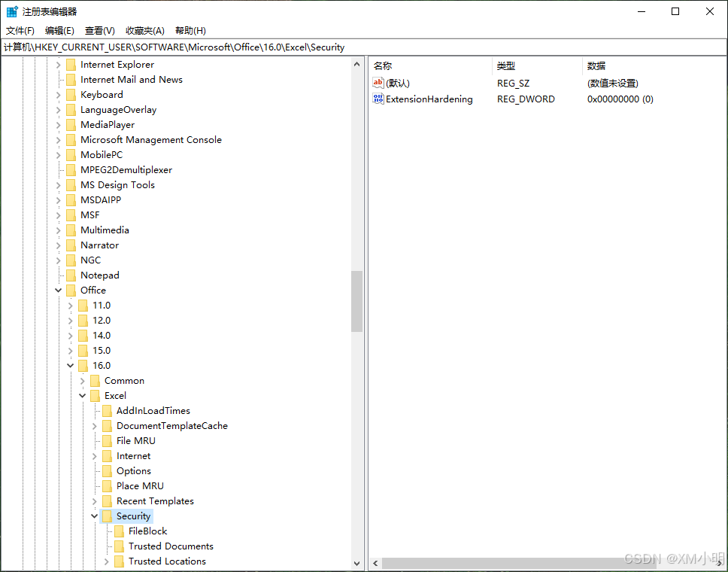The width and height of the screenshot is (728, 572).
Task: Open the 文件(F) menu
Action: tap(20, 31)
